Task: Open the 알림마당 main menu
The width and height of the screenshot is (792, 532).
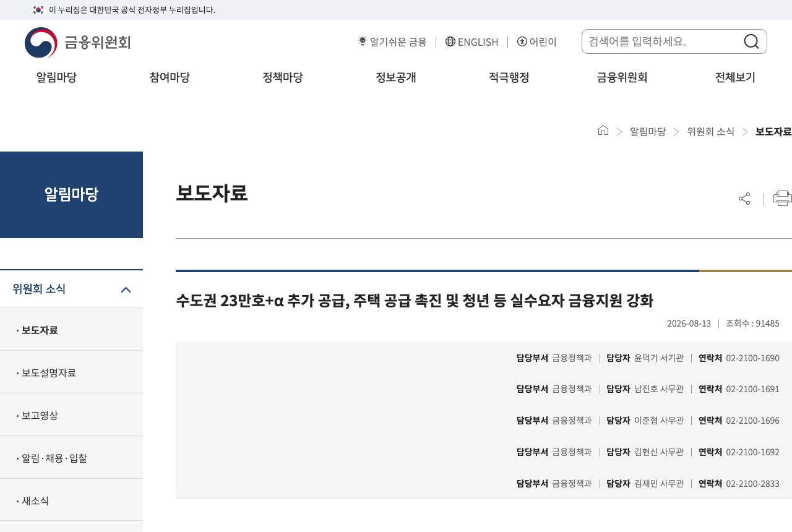Action: pyautogui.click(x=56, y=77)
